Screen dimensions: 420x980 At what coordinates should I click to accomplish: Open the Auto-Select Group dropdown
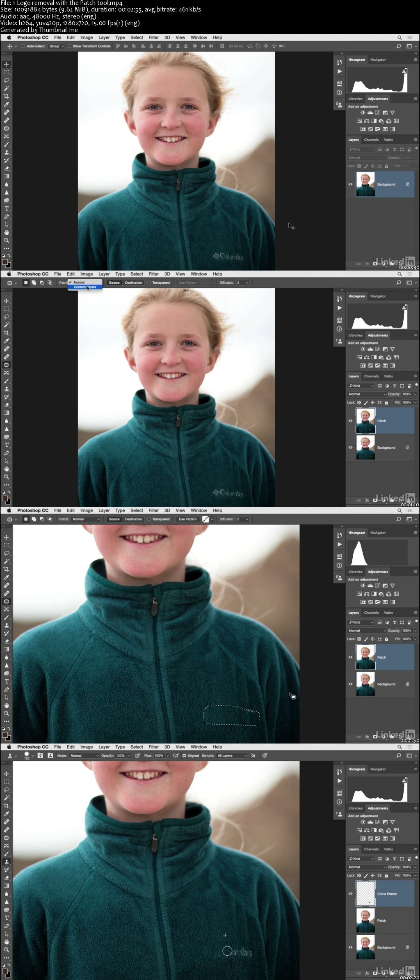pos(56,46)
